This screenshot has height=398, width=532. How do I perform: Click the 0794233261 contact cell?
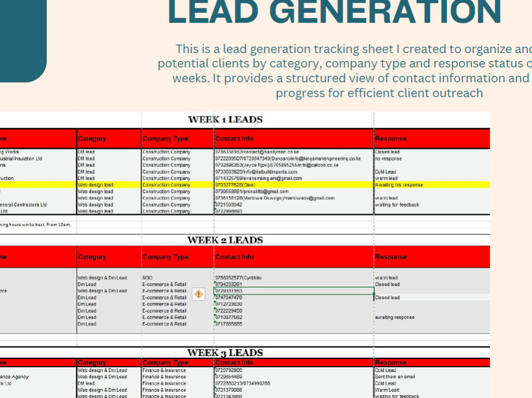point(294,284)
